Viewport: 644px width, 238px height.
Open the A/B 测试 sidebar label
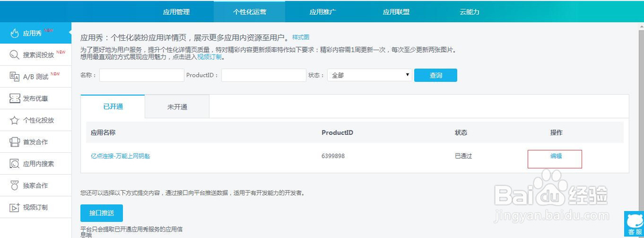pyautogui.click(x=35, y=77)
